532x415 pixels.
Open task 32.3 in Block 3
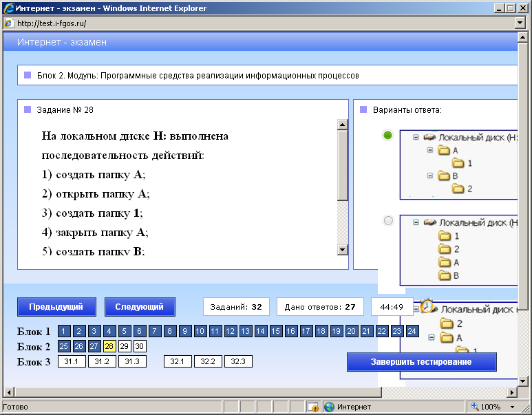(238, 361)
